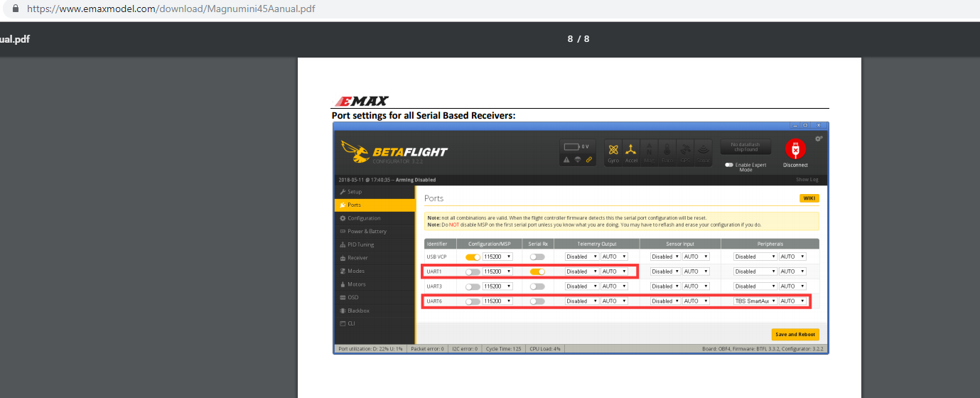This screenshot has height=398, width=980.
Task: Toggle Enable Expert Mode switch
Action: [x=729, y=165]
